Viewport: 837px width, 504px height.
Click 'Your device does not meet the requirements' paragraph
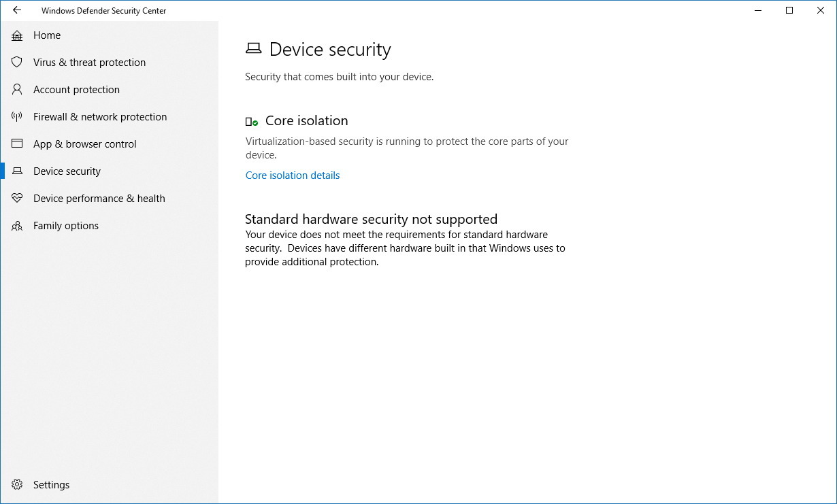406,248
